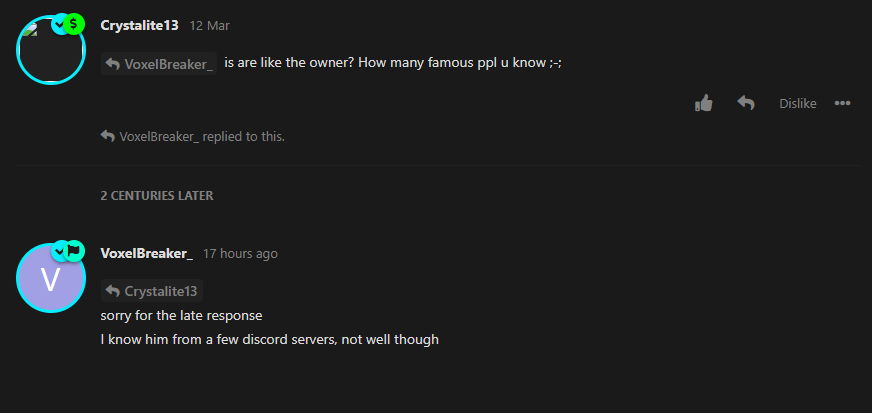The width and height of the screenshot is (872, 413).
Task: Click reply icon beside 'replied to this'
Action: point(107,136)
